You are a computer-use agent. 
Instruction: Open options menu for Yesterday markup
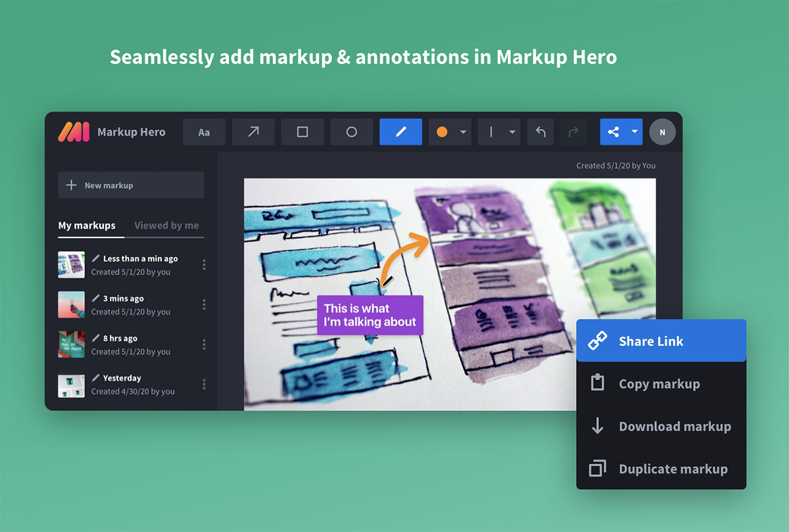coord(204,385)
